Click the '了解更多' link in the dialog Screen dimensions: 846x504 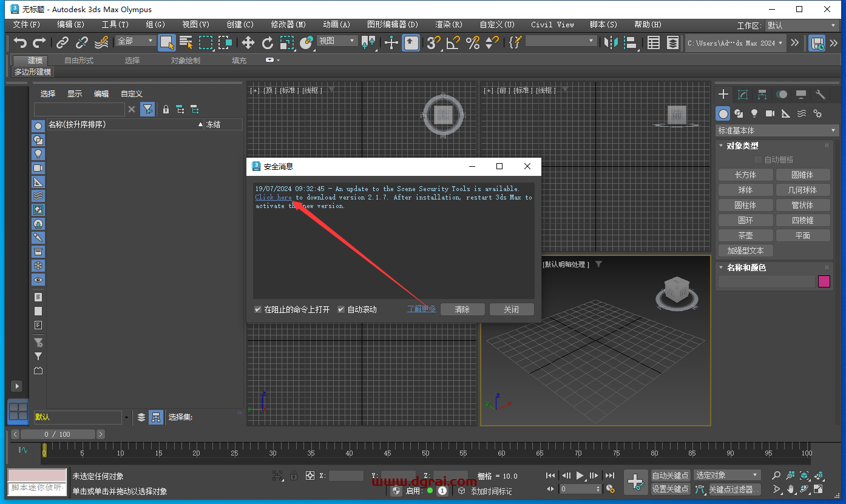[421, 309]
